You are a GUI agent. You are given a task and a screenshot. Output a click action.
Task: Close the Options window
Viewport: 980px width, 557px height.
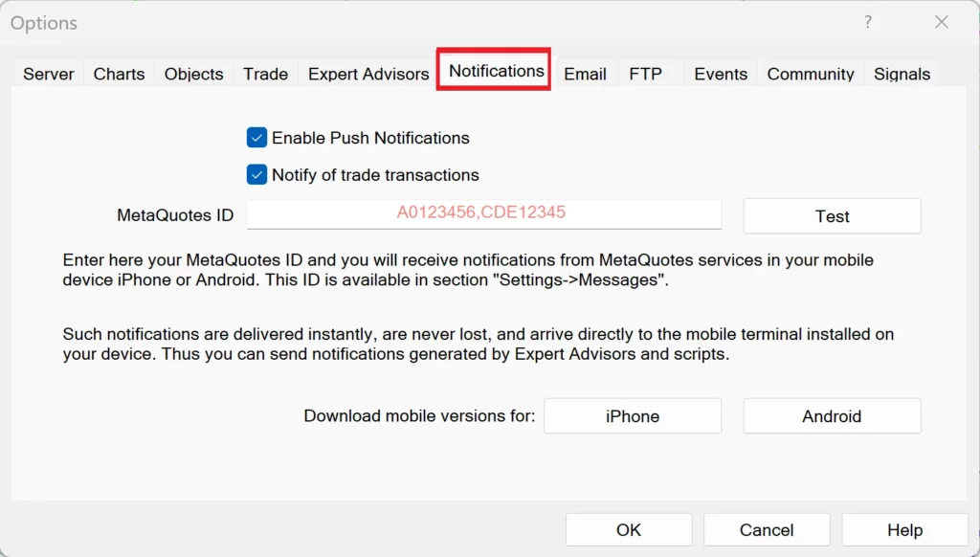click(x=942, y=23)
